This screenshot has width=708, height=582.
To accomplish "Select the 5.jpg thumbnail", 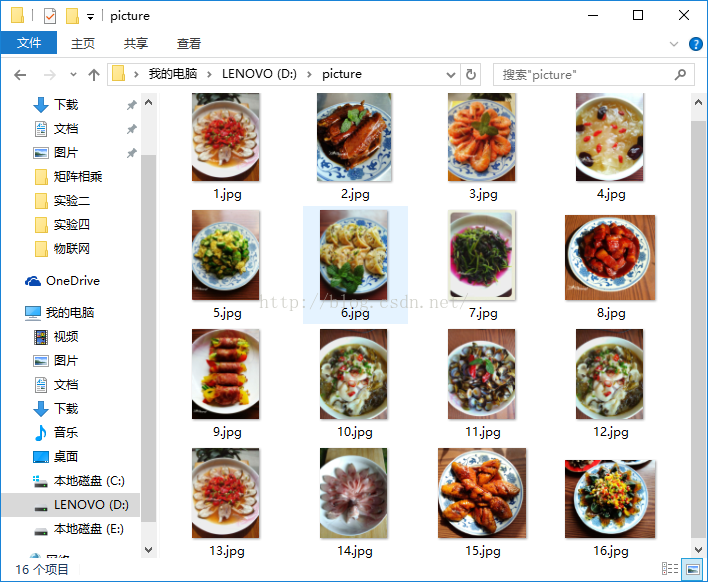I will (x=225, y=255).
